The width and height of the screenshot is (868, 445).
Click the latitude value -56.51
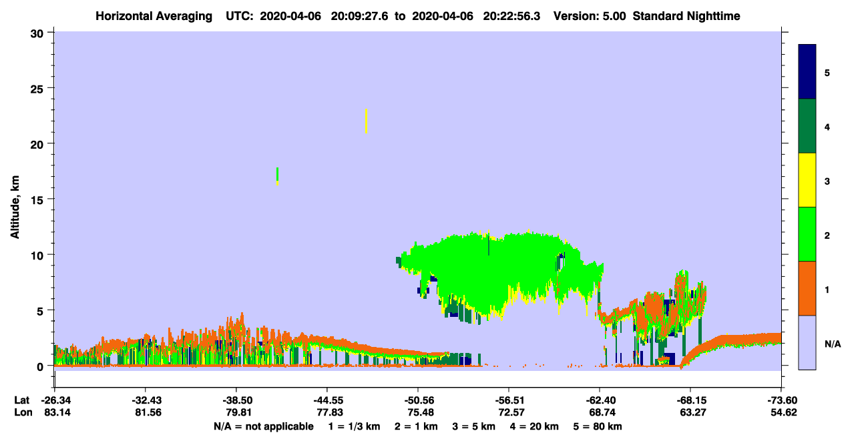[x=509, y=400]
